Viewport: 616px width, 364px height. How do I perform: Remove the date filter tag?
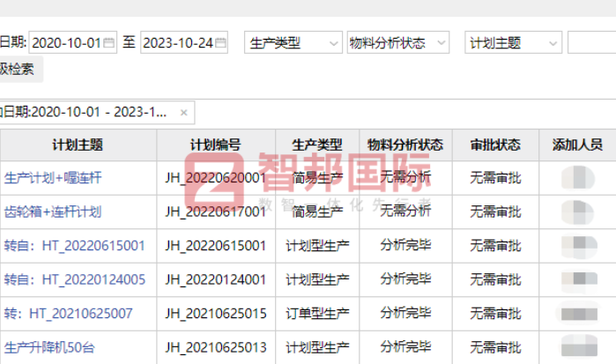click(183, 113)
